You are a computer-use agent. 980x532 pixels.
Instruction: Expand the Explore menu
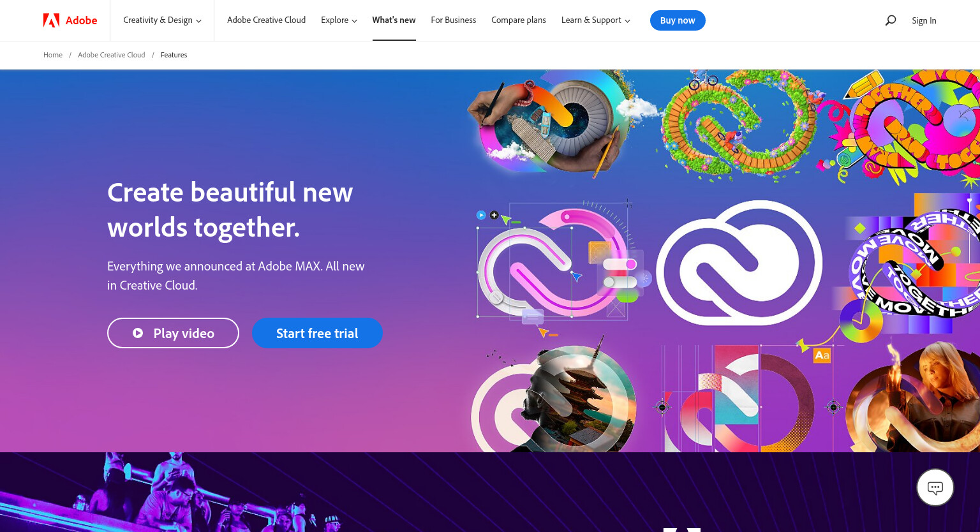tap(339, 20)
